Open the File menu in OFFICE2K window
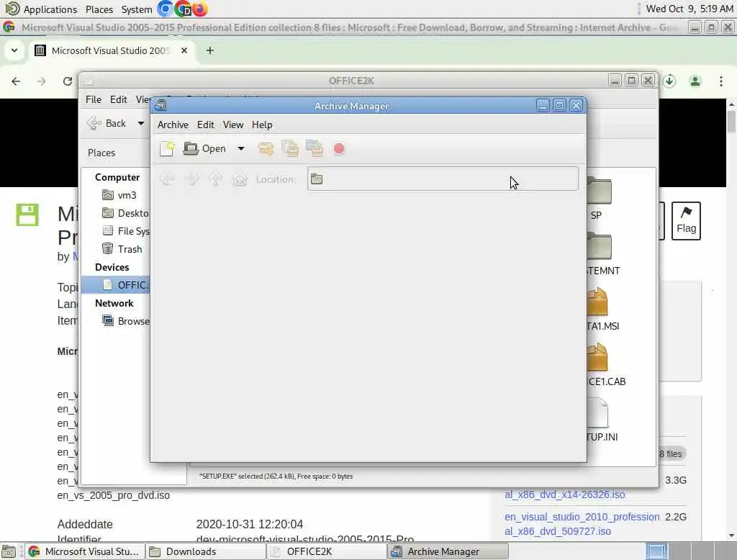 (x=93, y=99)
